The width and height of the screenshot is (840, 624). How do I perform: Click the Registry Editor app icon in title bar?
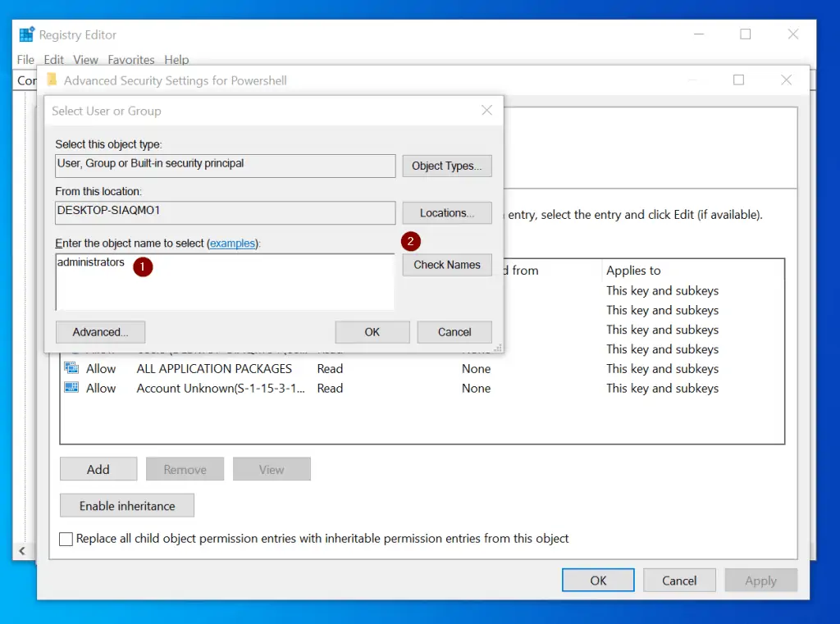(27, 34)
